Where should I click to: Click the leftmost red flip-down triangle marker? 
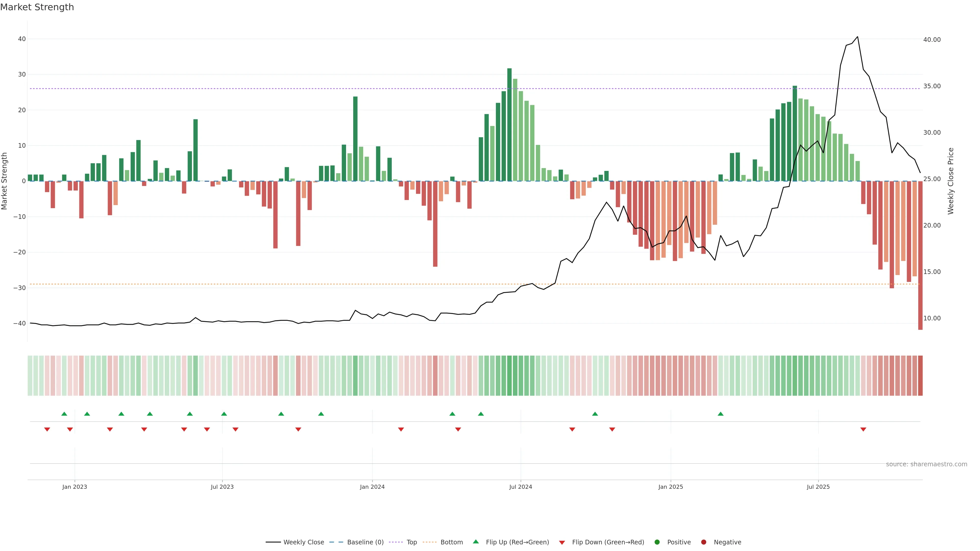[x=47, y=429]
